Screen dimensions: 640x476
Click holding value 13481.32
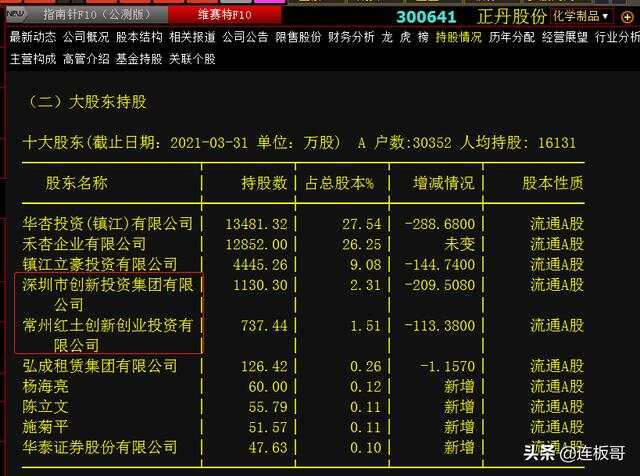click(256, 224)
